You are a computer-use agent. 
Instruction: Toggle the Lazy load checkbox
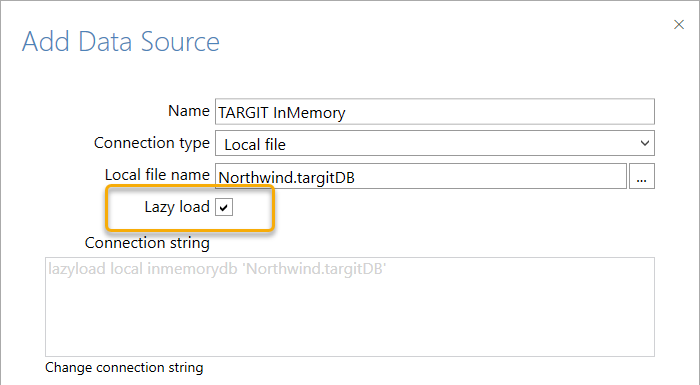(224, 208)
